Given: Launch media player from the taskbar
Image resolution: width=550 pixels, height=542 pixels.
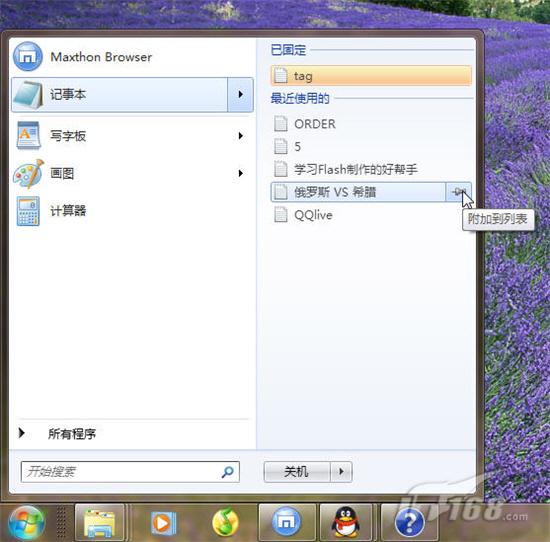Looking at the screenshot, I should pos(162,523).
